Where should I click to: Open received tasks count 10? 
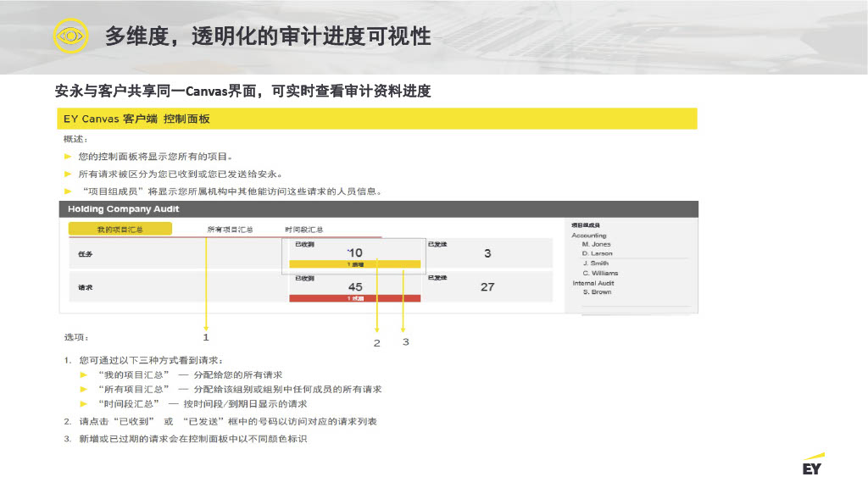(355, 252)
